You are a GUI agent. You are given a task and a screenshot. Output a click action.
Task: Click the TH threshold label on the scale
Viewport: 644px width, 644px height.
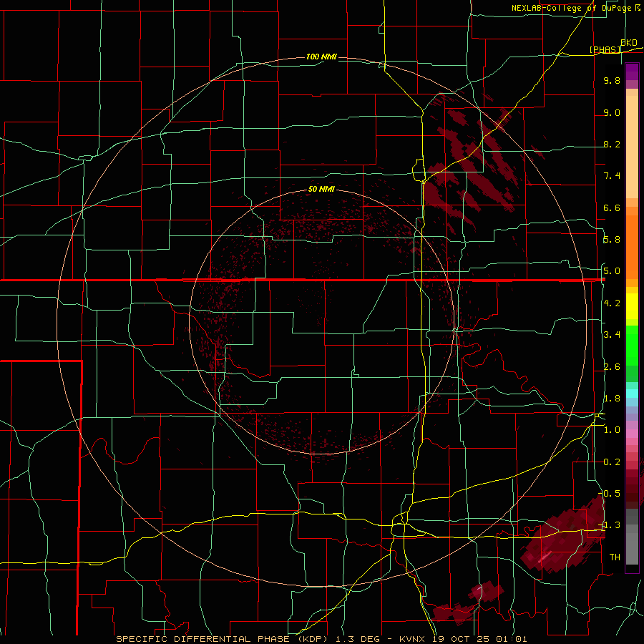[x=615, y=557]
